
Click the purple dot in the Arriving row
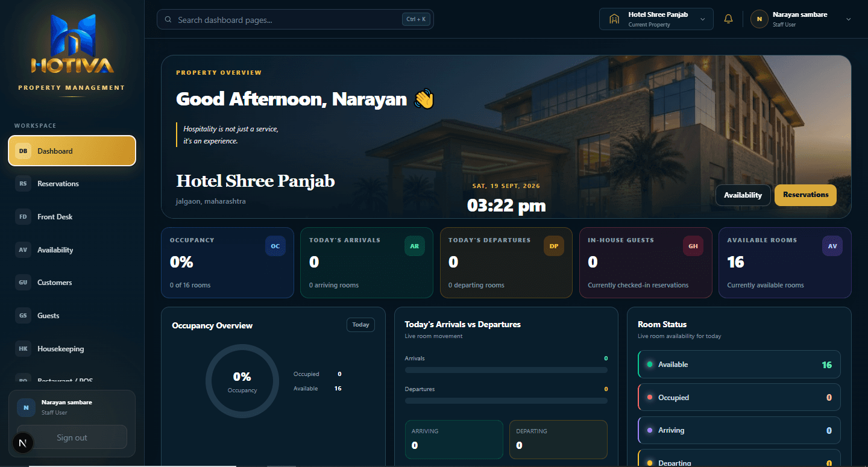(650, 430)
